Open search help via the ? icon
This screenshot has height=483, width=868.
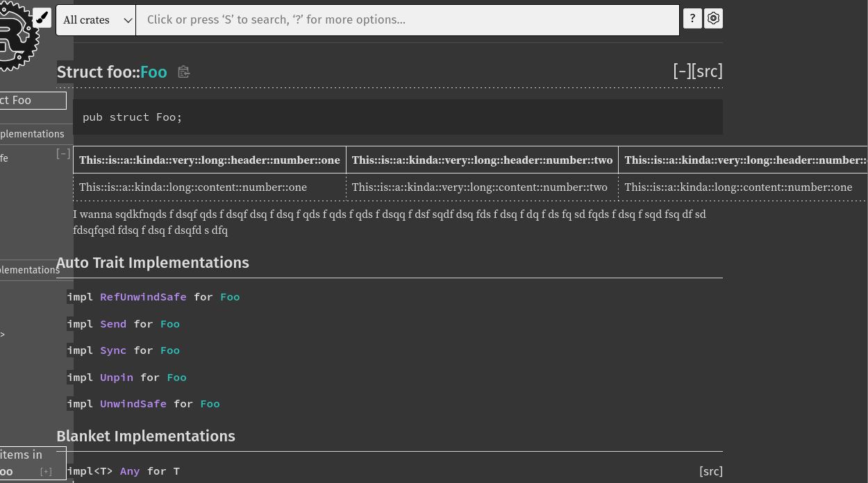(x=692, y=19)
